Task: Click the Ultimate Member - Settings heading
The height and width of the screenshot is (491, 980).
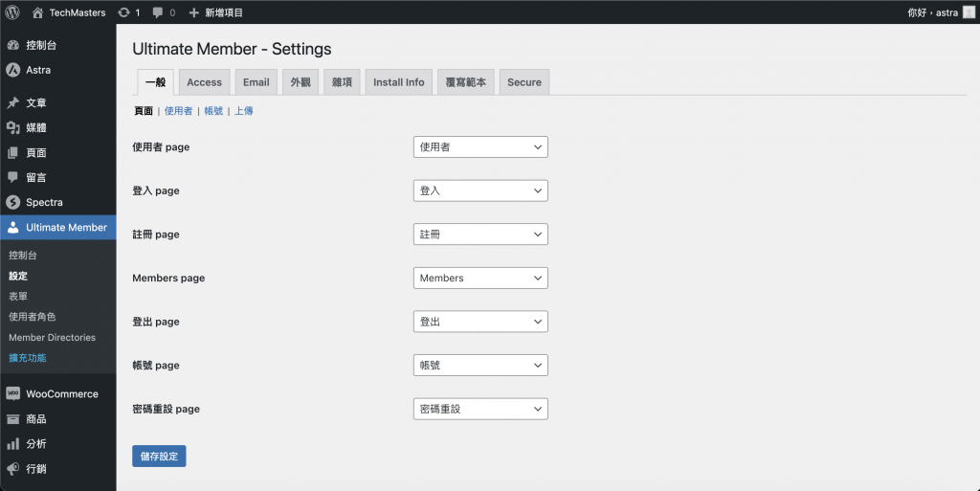Action: [232, 49]
